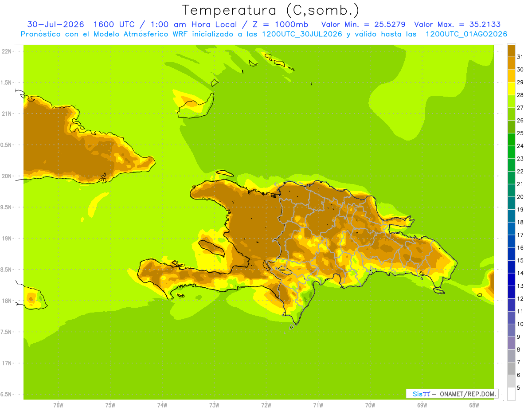Click the colorbar swatch between 25 and 26
This screenshot has height=411, width=532.
point(511,127)
